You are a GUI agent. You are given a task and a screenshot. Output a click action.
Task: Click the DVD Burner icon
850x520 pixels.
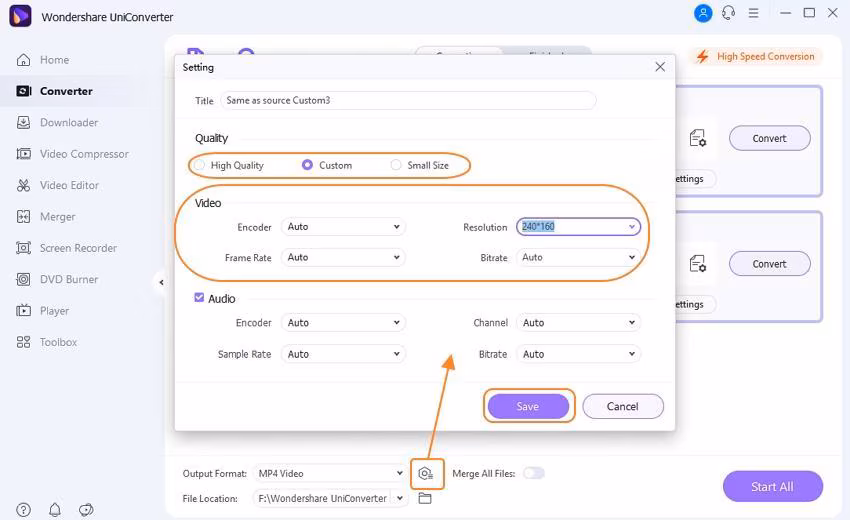(x=23, y=280)
